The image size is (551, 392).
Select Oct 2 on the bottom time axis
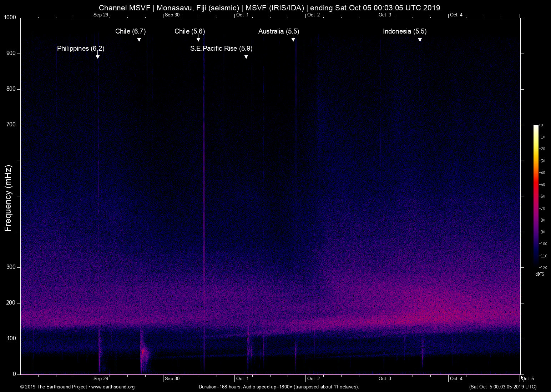[314, 379]
